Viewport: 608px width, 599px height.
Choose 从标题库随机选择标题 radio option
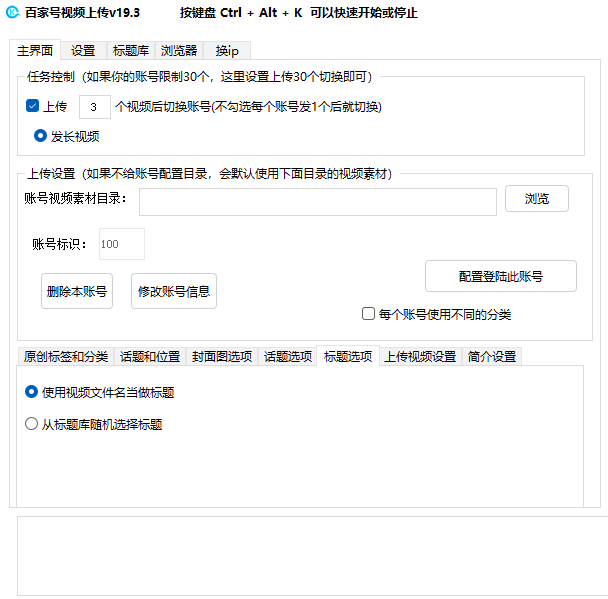pos(31,424)
